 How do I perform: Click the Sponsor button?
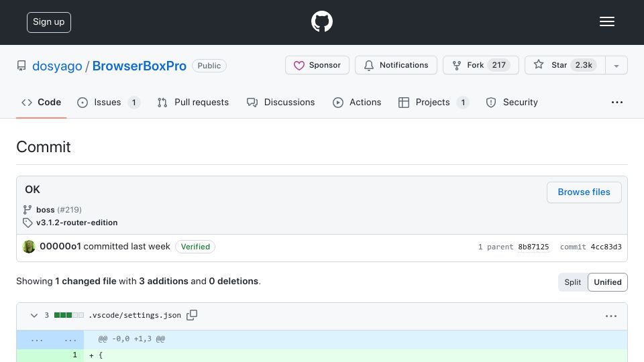click(317, 65)
